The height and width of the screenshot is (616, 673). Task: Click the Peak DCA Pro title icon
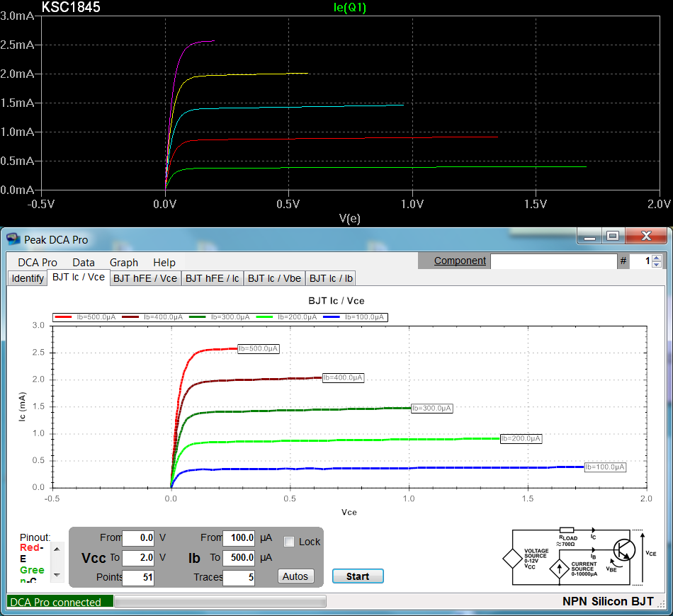coord(13,239)
